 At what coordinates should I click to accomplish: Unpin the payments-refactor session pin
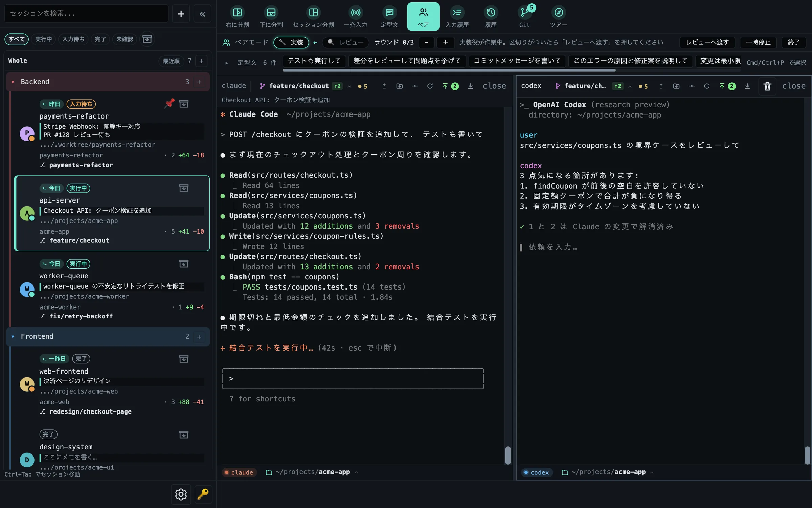169,104
